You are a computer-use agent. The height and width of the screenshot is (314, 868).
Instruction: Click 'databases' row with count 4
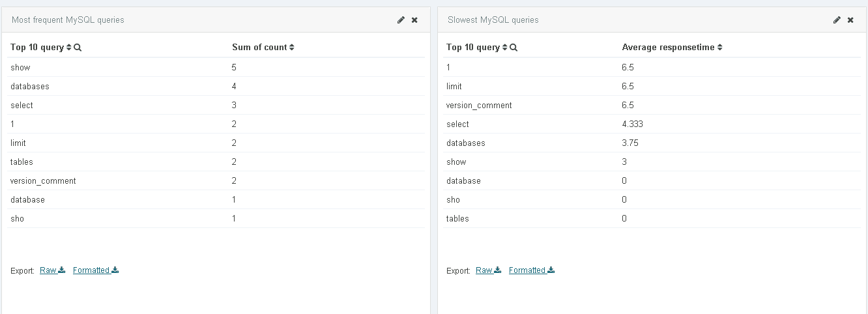coord(30,87)
